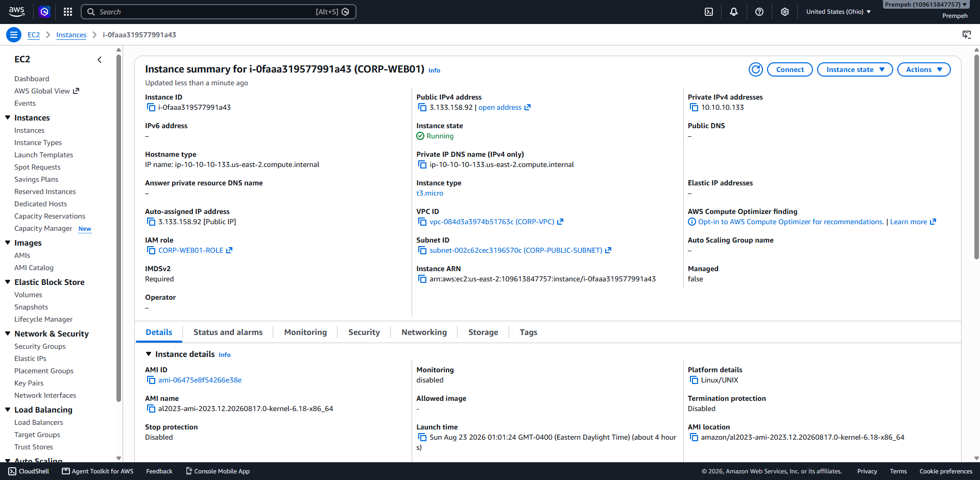The image size is (980, 480).
Task: Click the Connect button
Action: tap(790, 69)
